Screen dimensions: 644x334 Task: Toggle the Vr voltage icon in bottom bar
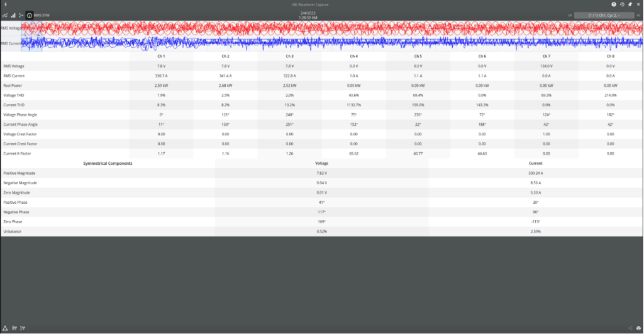(x=14, y=328)
